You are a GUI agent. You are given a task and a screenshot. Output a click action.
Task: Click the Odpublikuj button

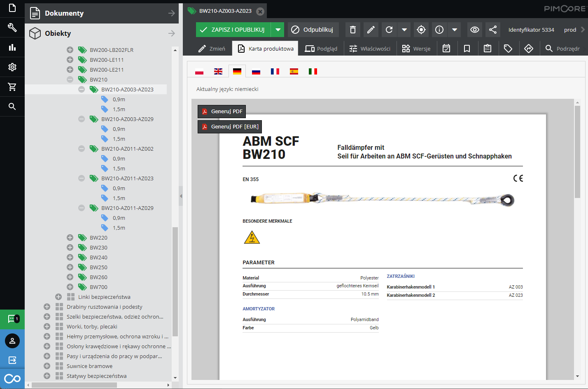point(313,30)
